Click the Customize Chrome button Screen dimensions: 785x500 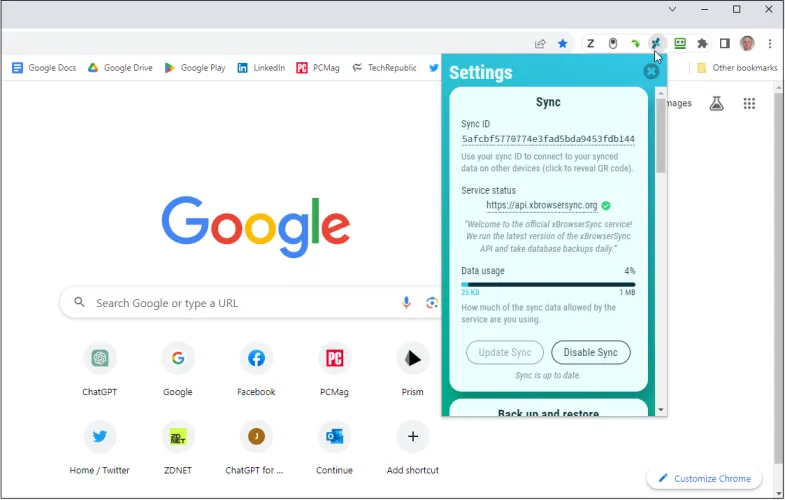[x=704, y=479]
